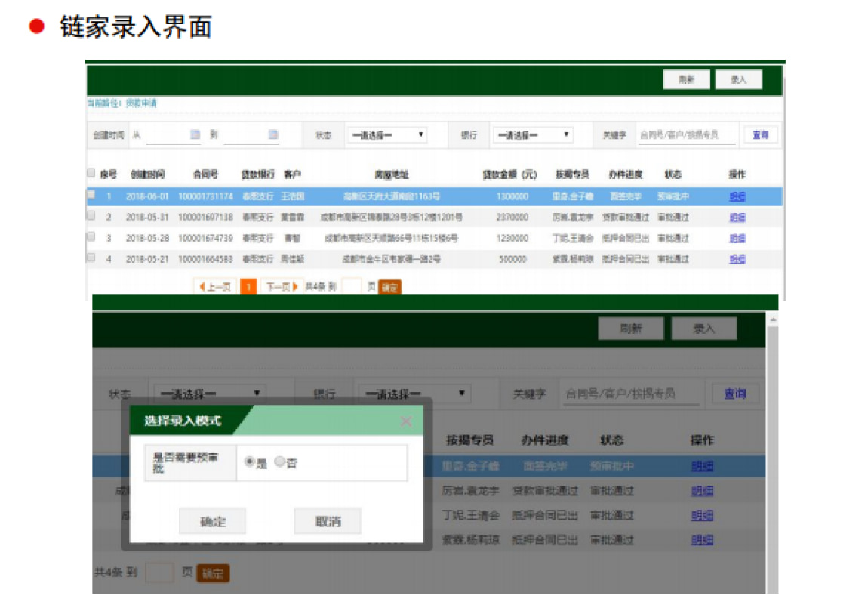Click the dimmed 刷新 button behind the dialog
This screenshot has width=868, height=608.
tap(630, 329)
